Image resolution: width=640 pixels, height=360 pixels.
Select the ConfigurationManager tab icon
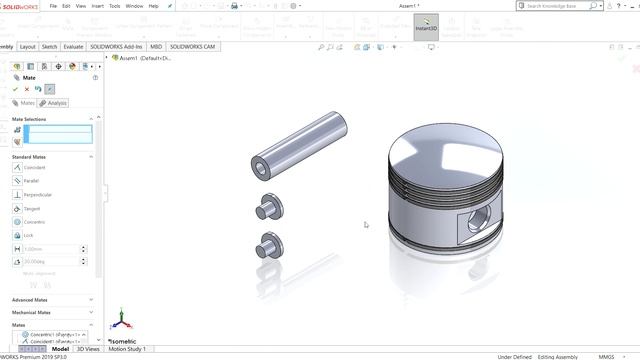[x=44, y=66]
